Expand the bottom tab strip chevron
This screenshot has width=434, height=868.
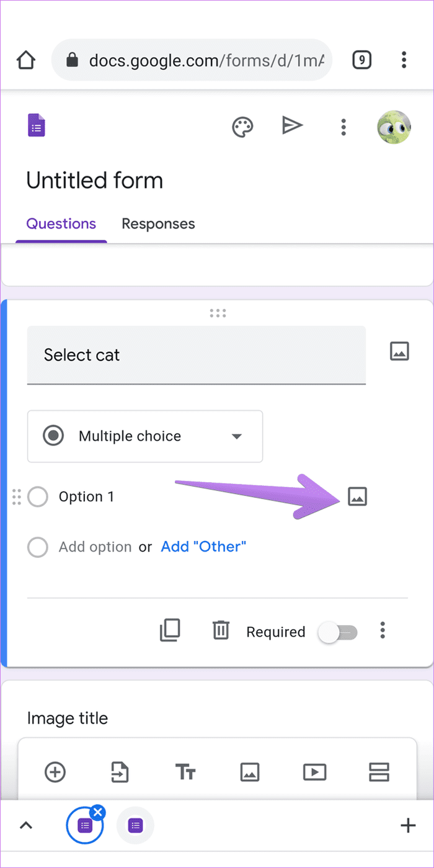pyautogui.click(x=26, y=826)
